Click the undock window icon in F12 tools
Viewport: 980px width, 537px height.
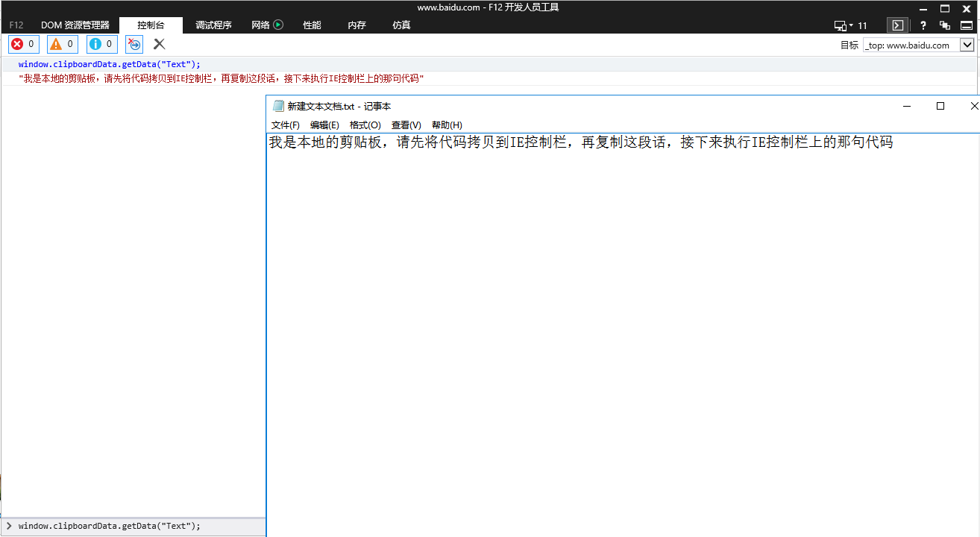[x=945, y=25]
